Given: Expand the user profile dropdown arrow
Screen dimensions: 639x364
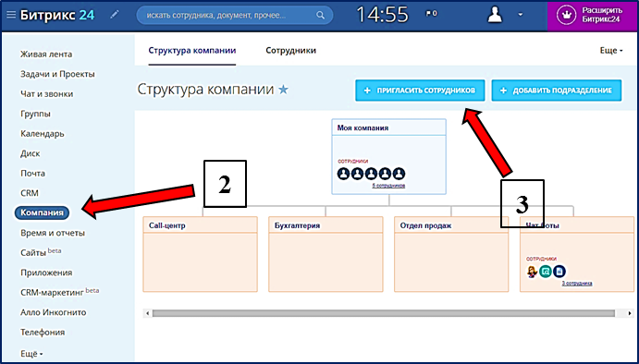Looking at the screenshot, I should coord(521,15).
